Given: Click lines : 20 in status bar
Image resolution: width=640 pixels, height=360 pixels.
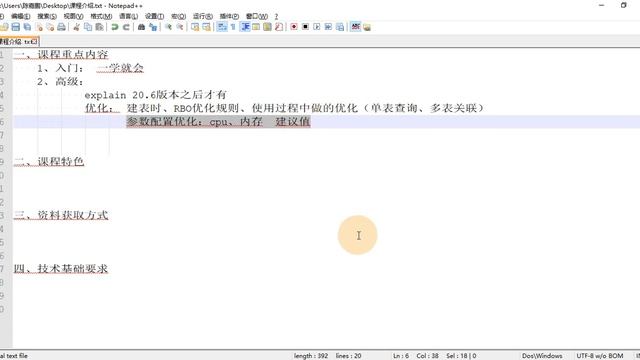Looking at the screenshot, I should 349,356.
